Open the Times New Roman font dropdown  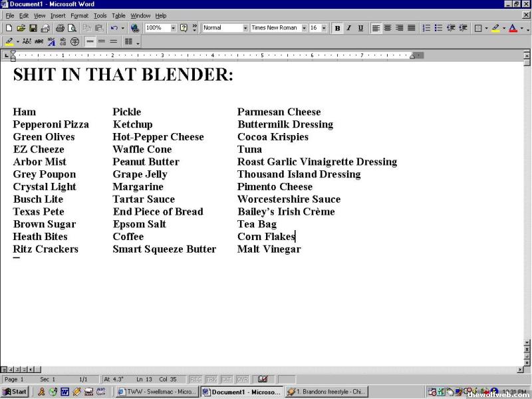pos(304,28)
